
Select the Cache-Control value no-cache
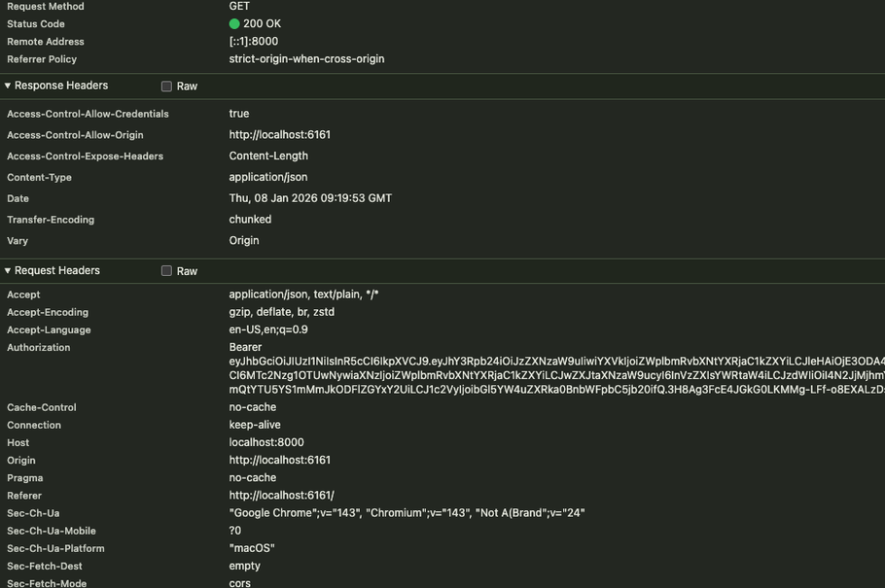(252, 407)
